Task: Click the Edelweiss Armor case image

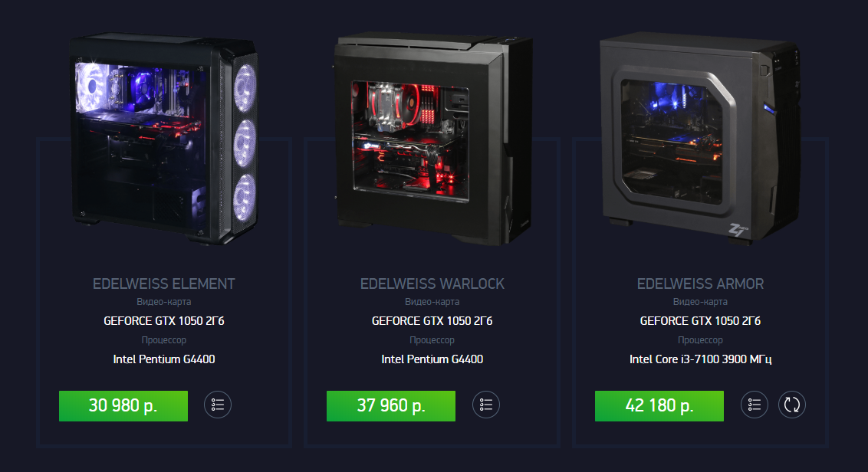Action: (x=700, y=137)
